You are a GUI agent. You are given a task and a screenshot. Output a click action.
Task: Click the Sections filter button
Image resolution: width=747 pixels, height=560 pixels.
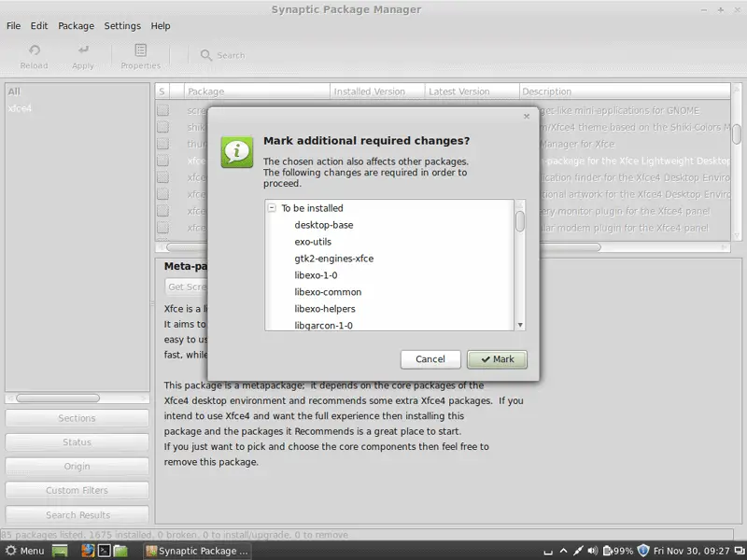tap(78, 418)
